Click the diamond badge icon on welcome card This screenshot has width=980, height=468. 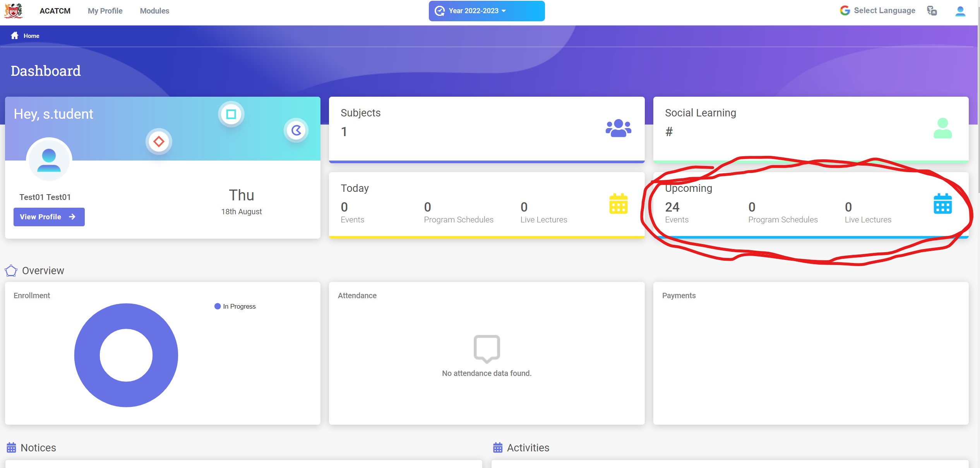coord(159,142)
